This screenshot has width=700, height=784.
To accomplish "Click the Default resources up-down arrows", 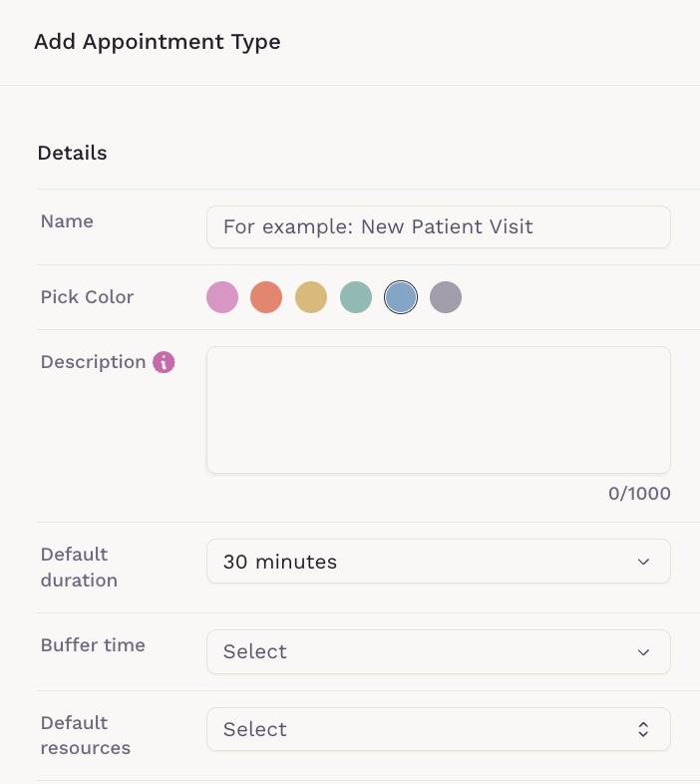I will tap(643, 729).
